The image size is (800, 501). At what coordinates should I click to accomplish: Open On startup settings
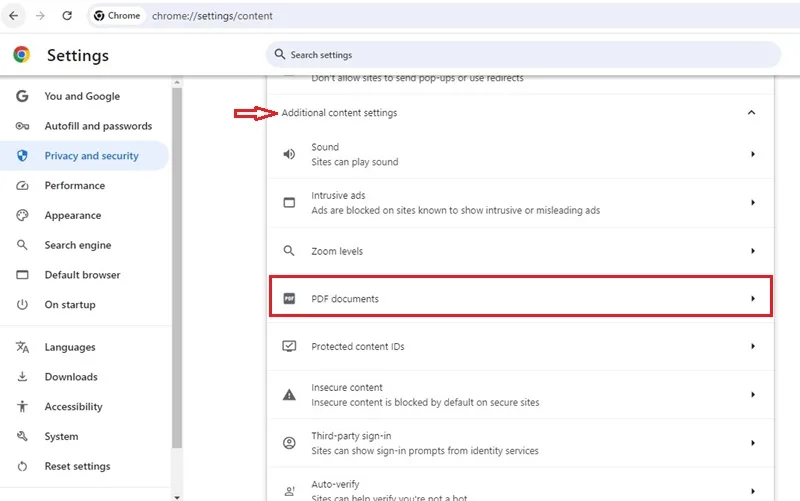coord(84,305)
